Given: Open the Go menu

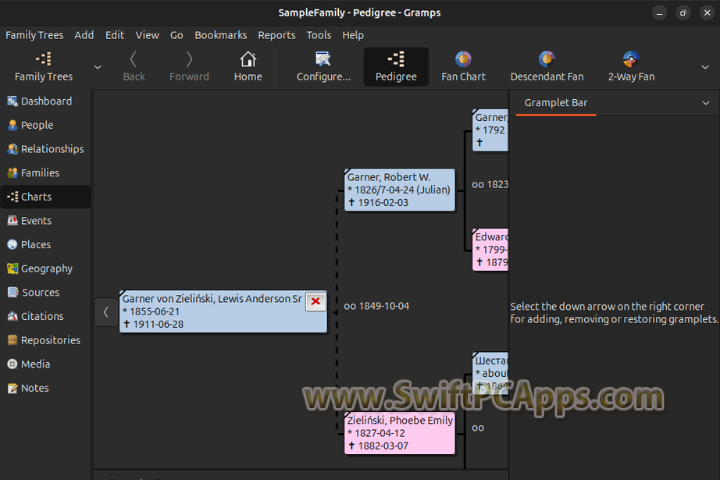Looking at the screenshot, I should click(x=176, y=35).
